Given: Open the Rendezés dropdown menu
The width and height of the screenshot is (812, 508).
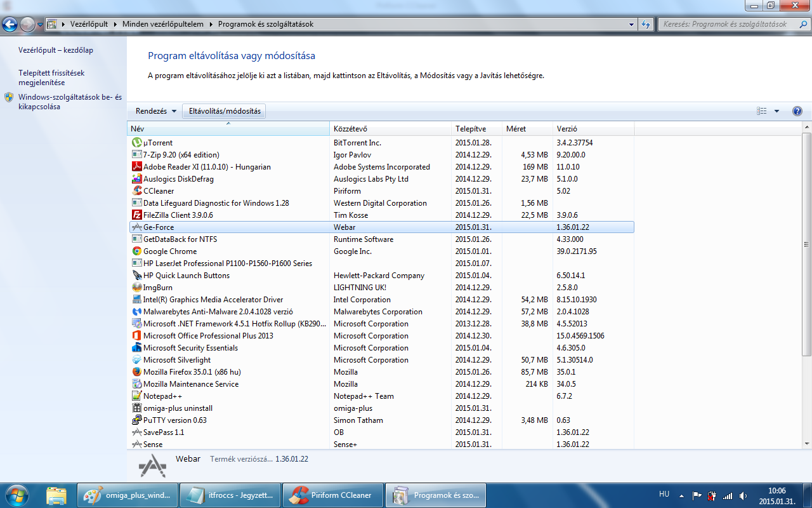Looking at the screenshot, I should (156, 111).
